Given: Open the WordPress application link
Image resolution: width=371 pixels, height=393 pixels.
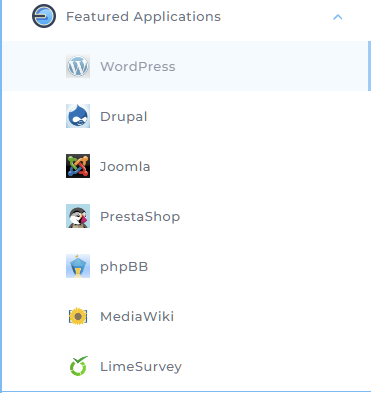Looking at the screenshot, I should pos(138,67).
